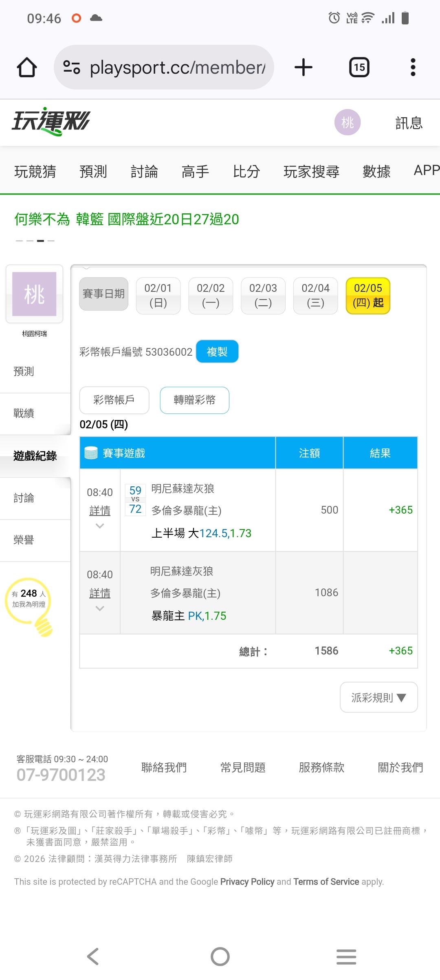
Task: Switch to the 02/03 (二) date
Action: coord(263,296)
